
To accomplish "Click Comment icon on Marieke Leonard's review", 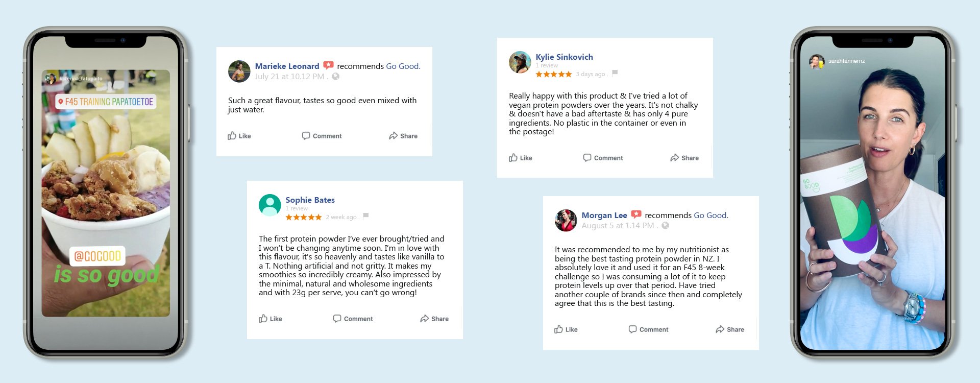I will [x=306, y=136].
